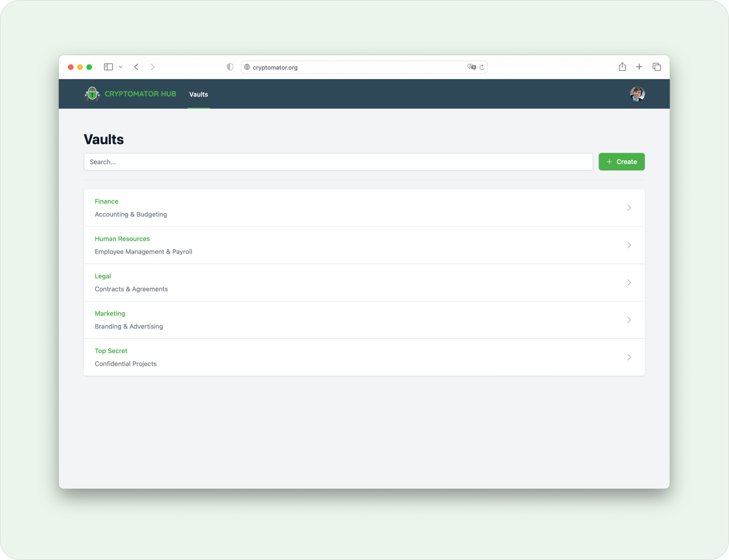Image resolution: width=729 pixels, height=560 pixels.
Task: Click inside the vault search field
Action: pyautogui.click(x=338, y=162)
